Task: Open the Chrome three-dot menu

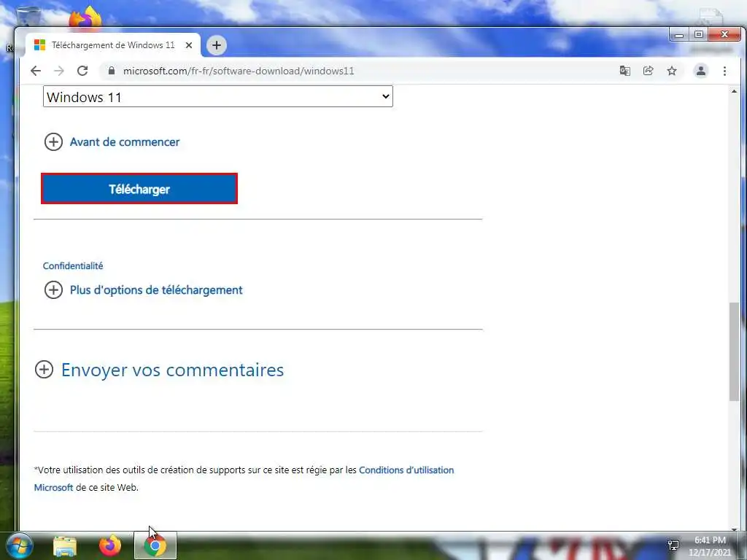Action: pos(724,71)
